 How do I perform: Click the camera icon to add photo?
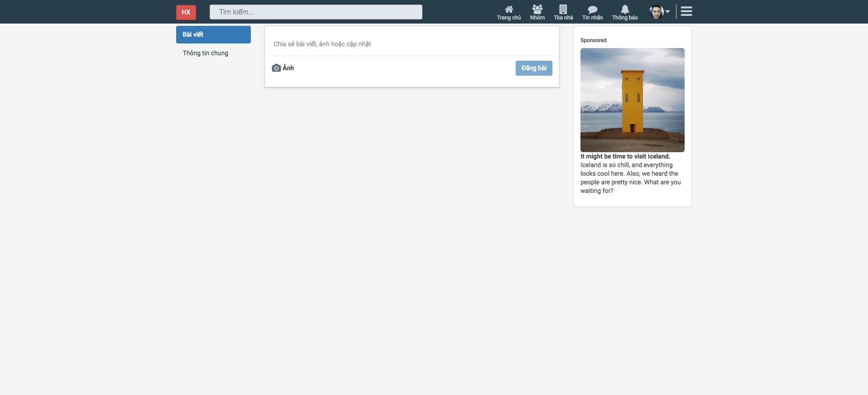(x=276, y=68)
